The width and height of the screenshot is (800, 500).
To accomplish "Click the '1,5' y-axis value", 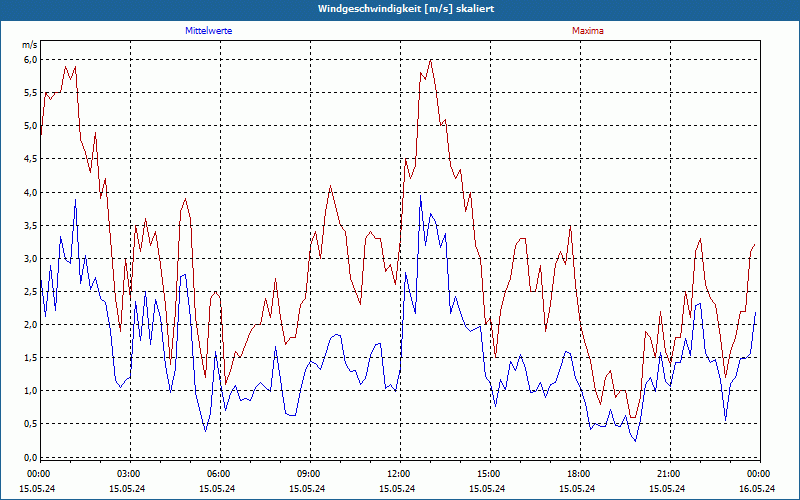I will (30, 358).
